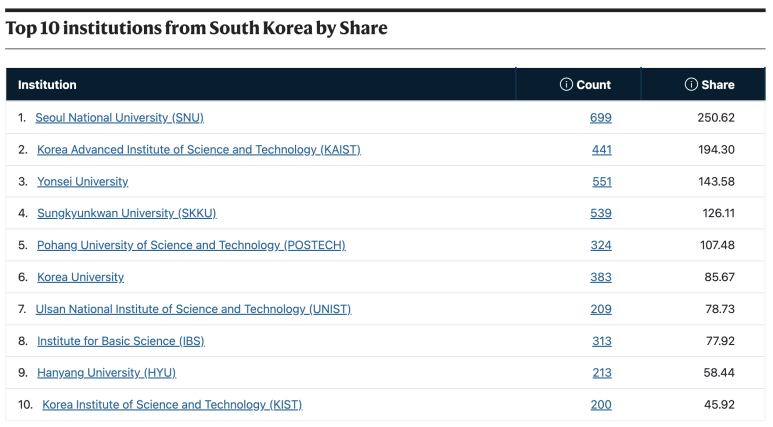Open the 551 count for Yonsei

point(602,182)
